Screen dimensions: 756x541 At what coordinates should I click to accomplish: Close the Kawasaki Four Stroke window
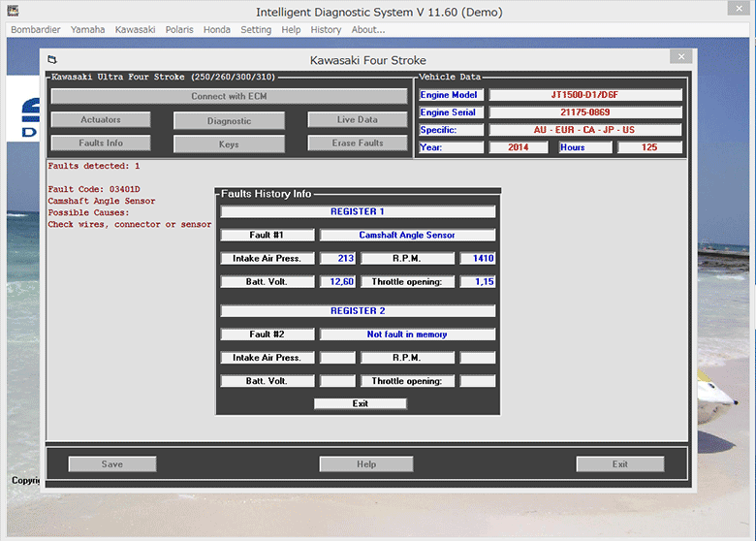coord(681,56)
